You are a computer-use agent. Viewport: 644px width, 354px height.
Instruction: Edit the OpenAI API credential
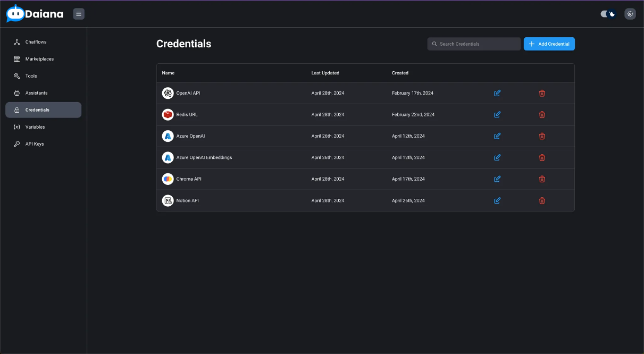click(497, 93)
